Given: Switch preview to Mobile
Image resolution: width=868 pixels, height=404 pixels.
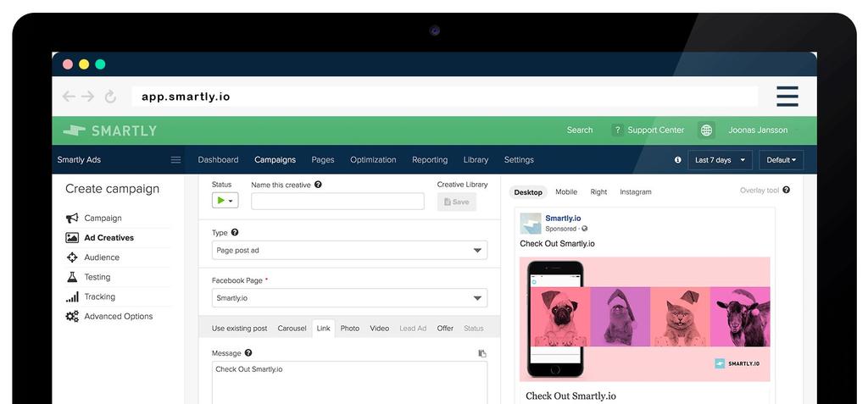Looking at the screenshot, I should coord(566,192).
